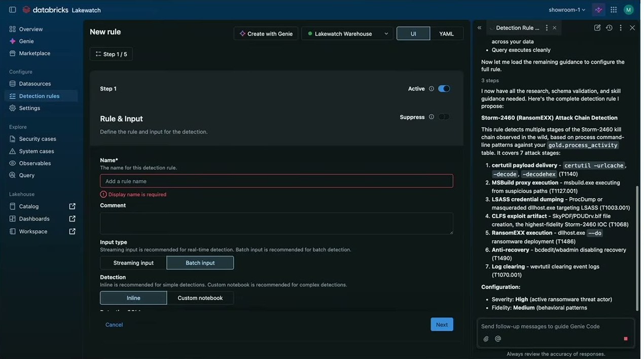Select Batch input type
The image size is (644, 359).
point(200,263)
